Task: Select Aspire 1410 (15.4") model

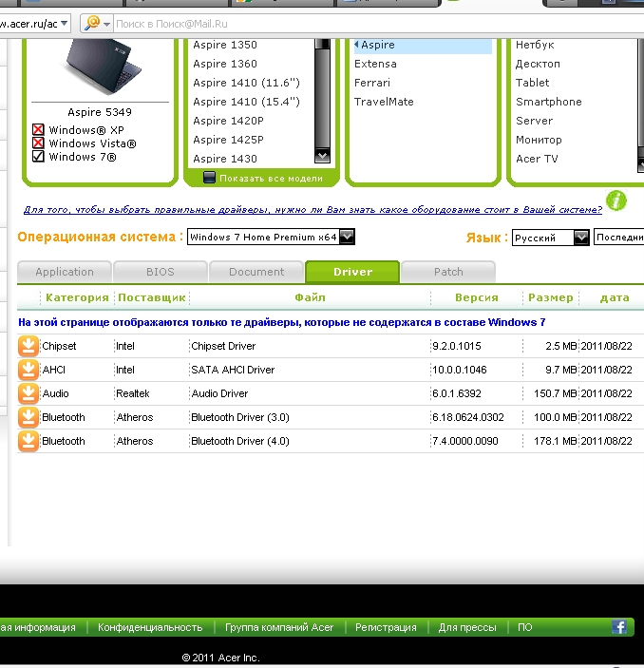Action: [246, 102]
